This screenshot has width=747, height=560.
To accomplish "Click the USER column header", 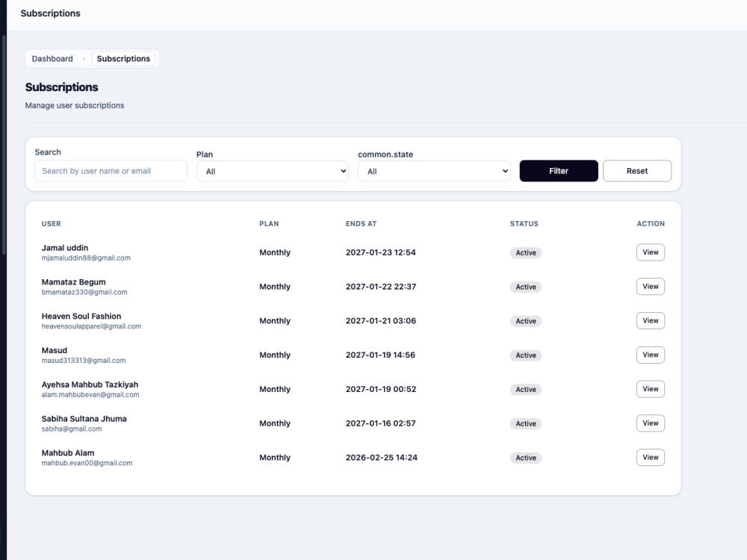I will 51,224.
